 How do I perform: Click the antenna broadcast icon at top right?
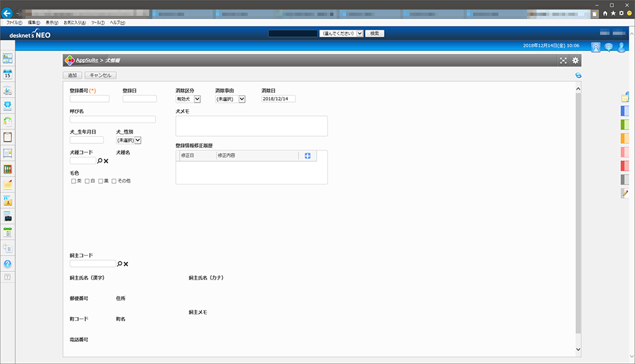pos(596,47)
